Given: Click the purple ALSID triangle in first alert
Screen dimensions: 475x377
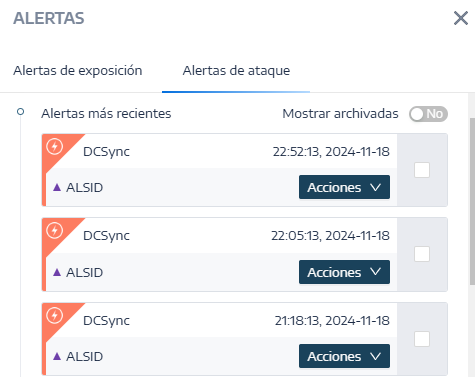Looking at the screenshot, I should tap(57, 187).
